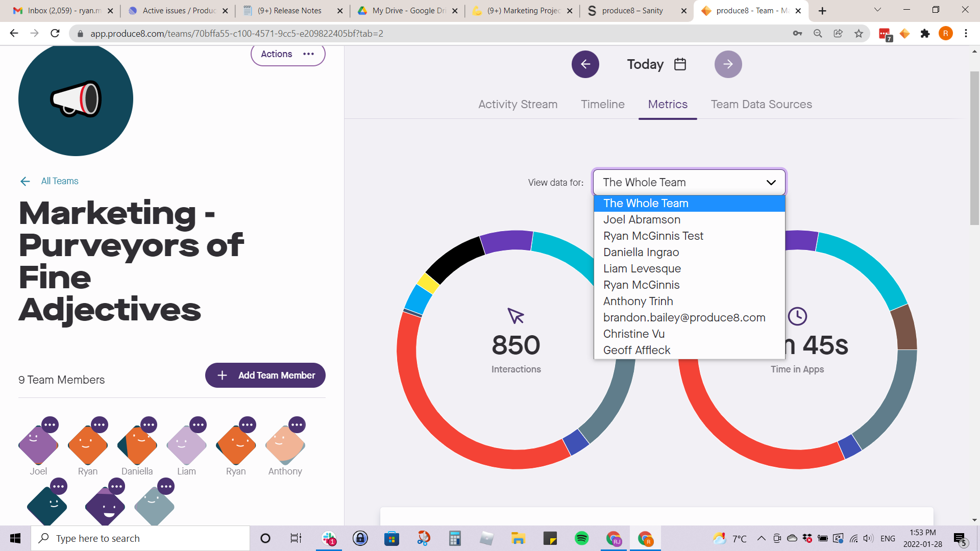Open options menu on Anthony's avatar

[297, 424]
